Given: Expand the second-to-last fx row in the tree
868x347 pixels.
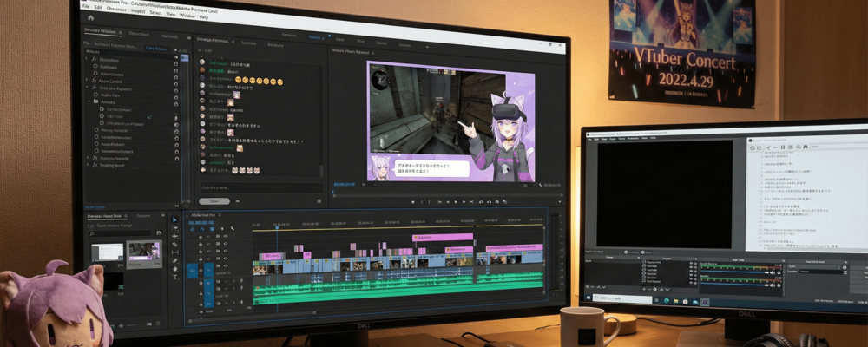Looking at the screenshot, I should pyautogui.click(x=88, y=158).
